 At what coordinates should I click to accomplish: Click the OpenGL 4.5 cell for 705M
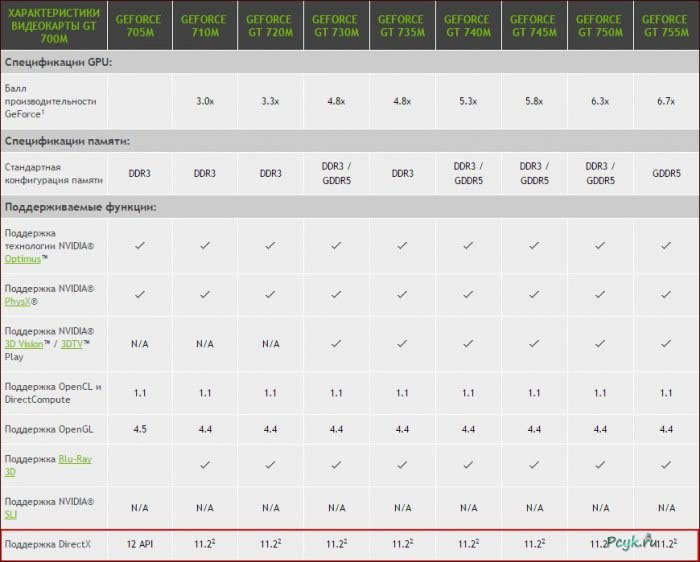pyautogui.click(x=140, y=429)
